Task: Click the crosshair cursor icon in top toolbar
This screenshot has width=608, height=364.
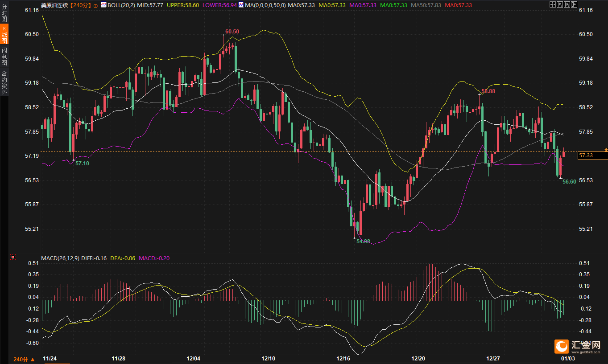Action: click(553, 4)
